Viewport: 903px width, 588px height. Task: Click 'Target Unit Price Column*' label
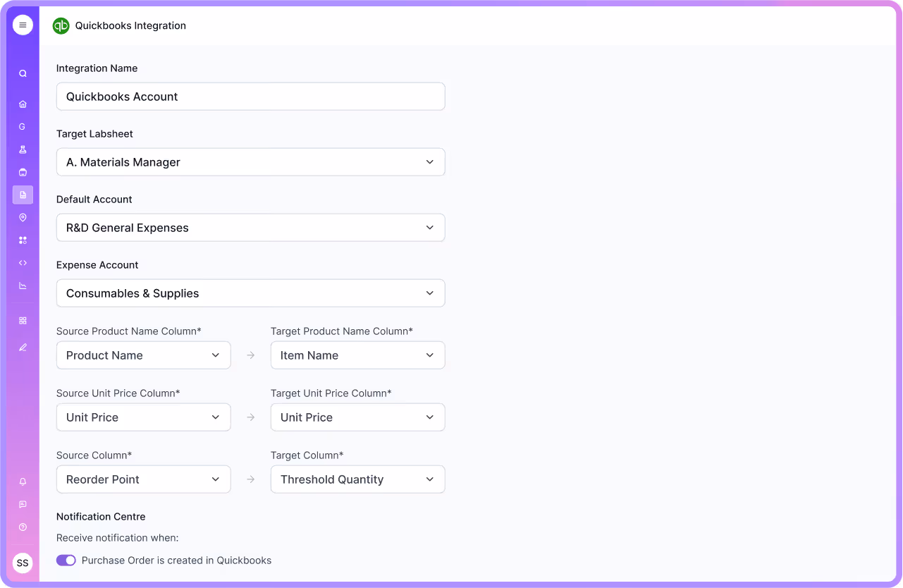tap(331, 393)
